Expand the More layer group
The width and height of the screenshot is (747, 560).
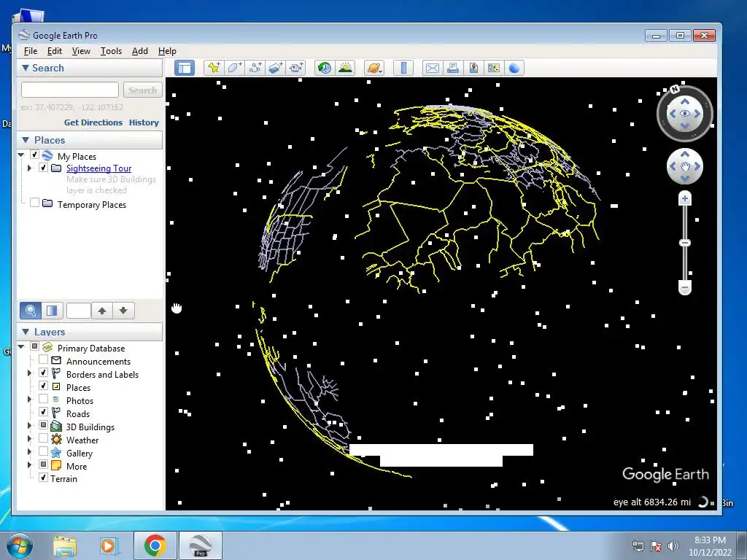click(29, 464)
